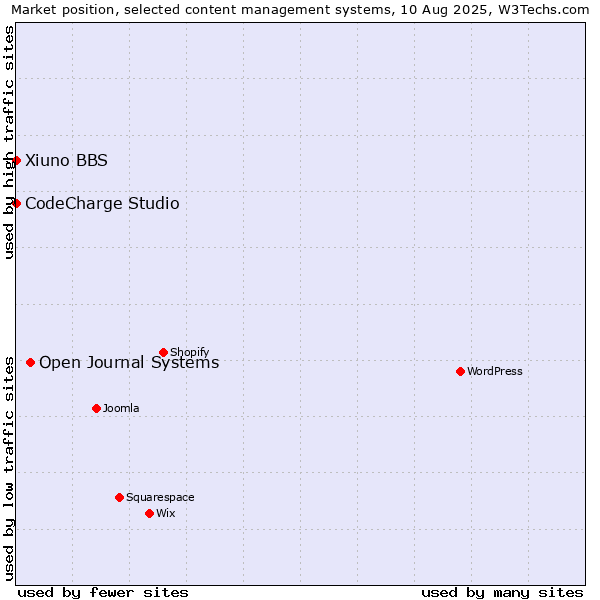Select the "Open Journal Systems" label
This screenshot has height=600, width=600.
(x=129, y=362)
